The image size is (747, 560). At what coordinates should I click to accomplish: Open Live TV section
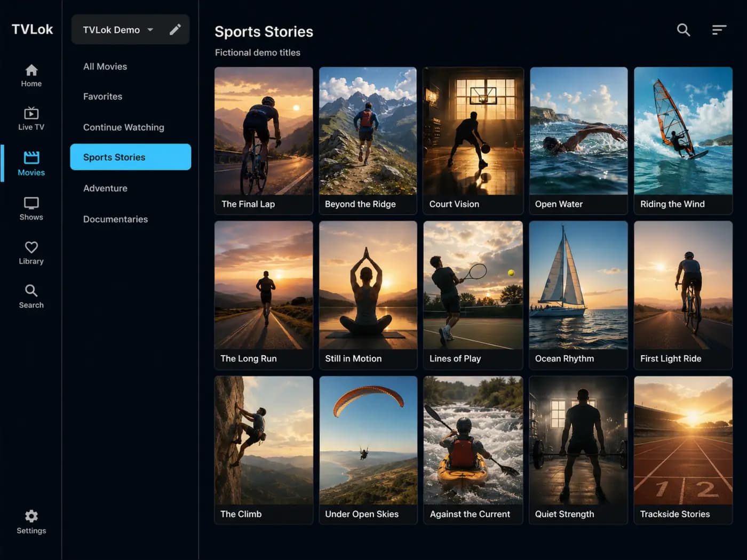coord(31,118)
